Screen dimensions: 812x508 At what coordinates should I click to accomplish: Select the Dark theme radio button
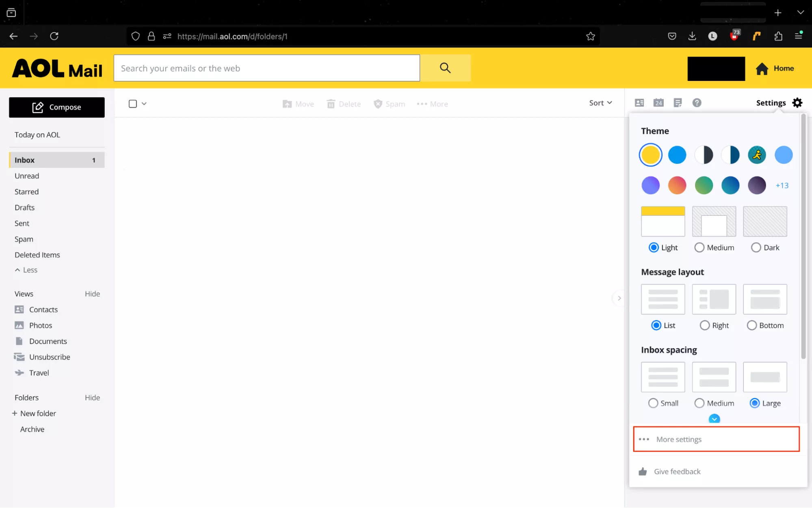point(756,247)
